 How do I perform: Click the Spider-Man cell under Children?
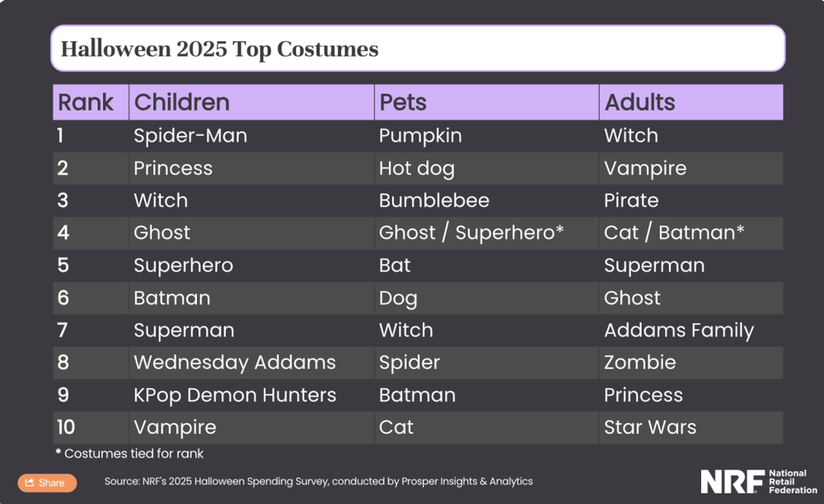190,136
